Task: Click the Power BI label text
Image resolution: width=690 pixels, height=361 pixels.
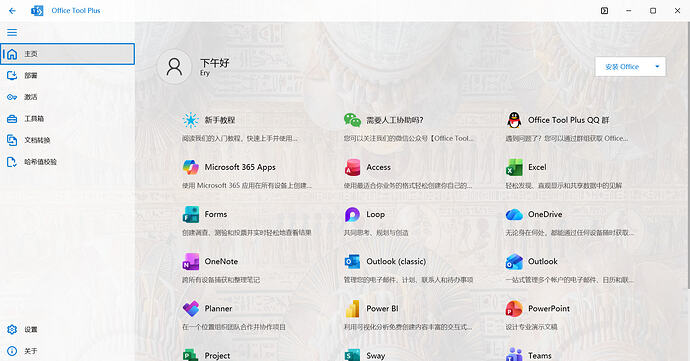Action: [x=382, y=309]
